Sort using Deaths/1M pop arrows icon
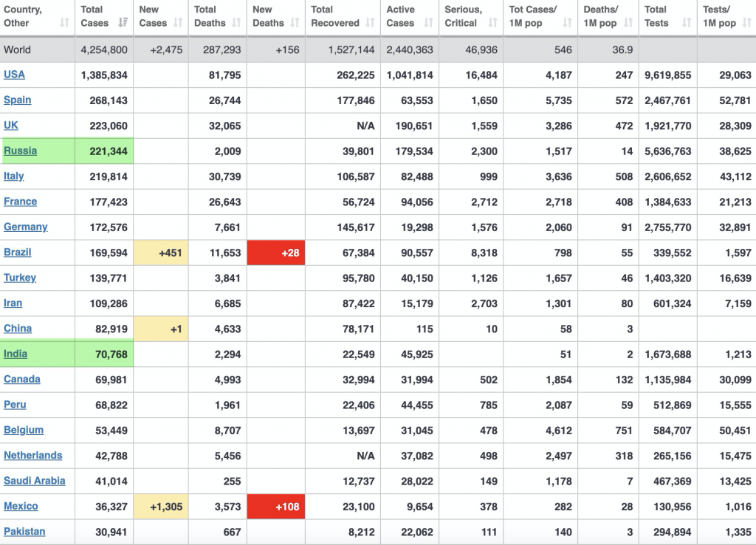The height and width of the screenshot is (545, 756). [627, 23]
